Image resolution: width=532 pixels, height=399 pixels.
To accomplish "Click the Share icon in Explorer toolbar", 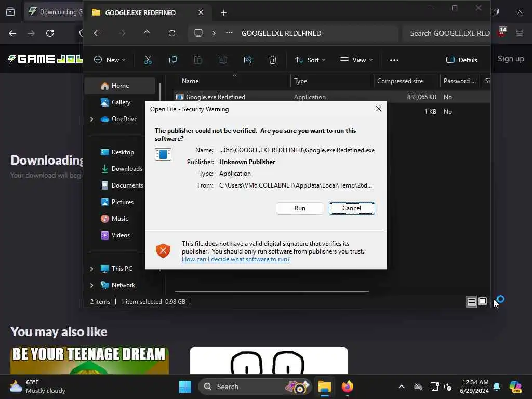I will click(x=248, y=60).
